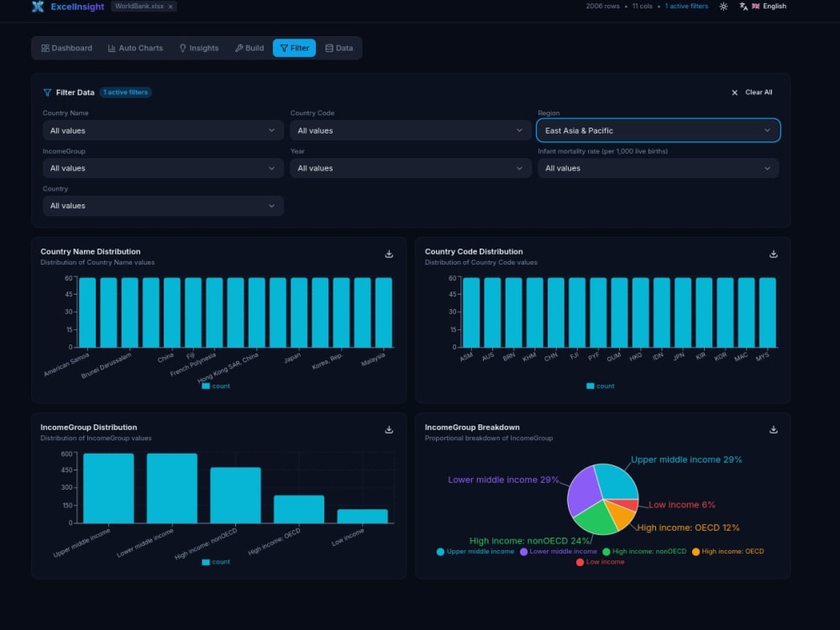Download the IncomeGroup Breakdown pie chart
Image resolution: width=840 pixels, height=630 pixels.
point(773,429)
